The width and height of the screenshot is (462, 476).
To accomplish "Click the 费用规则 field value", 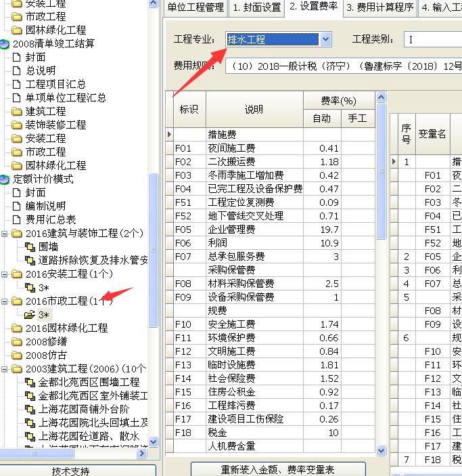I will coord(344,66).
